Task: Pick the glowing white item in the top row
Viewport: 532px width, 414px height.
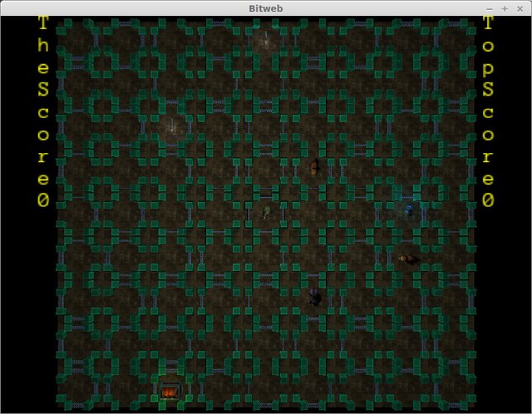Action: 266,39
